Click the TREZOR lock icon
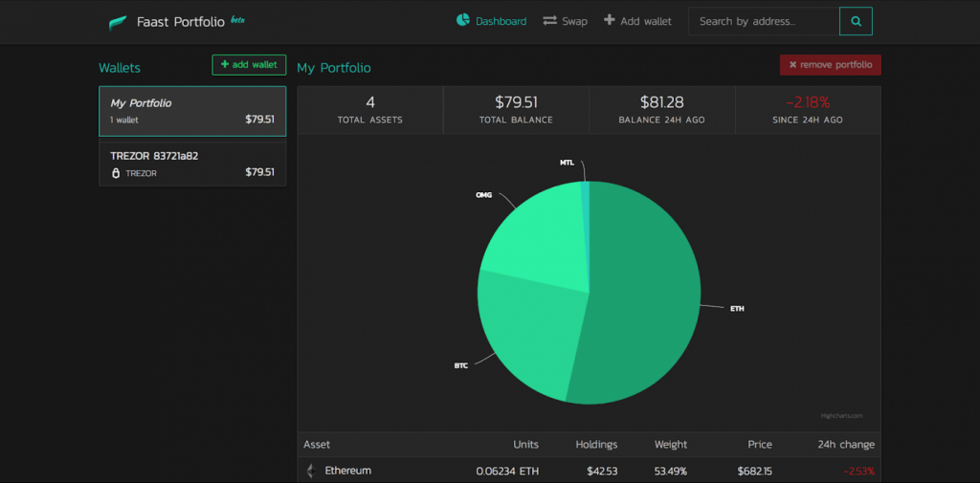 [116, 173]
